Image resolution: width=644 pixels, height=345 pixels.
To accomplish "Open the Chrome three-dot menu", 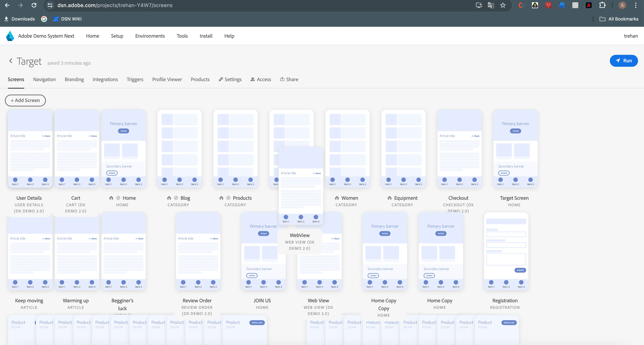I will tap(636, 5).
